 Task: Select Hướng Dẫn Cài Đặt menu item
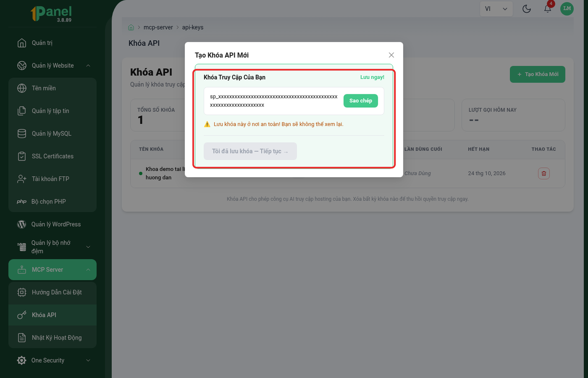point(52,292)
